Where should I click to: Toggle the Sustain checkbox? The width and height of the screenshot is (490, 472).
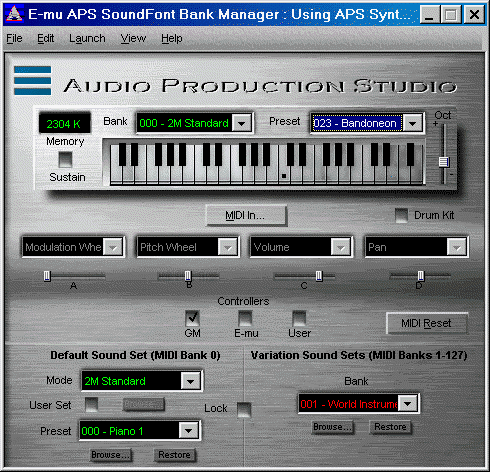click(x=65, y=160)
